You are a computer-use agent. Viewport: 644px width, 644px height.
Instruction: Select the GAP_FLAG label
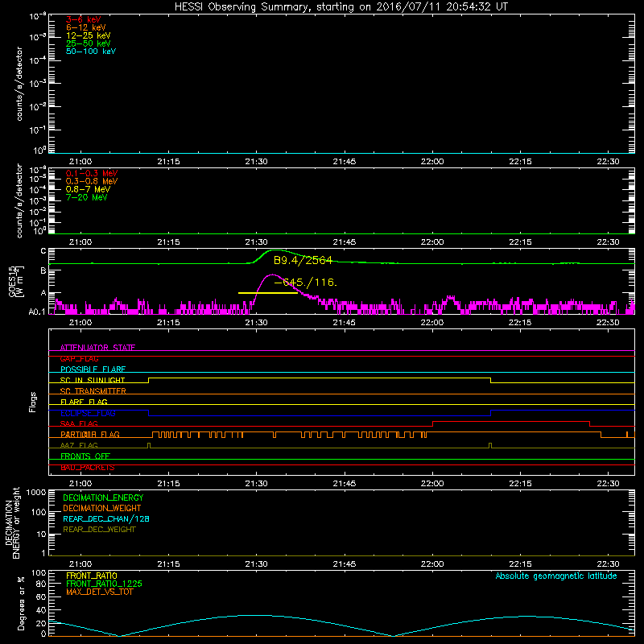tap(79, 358)
